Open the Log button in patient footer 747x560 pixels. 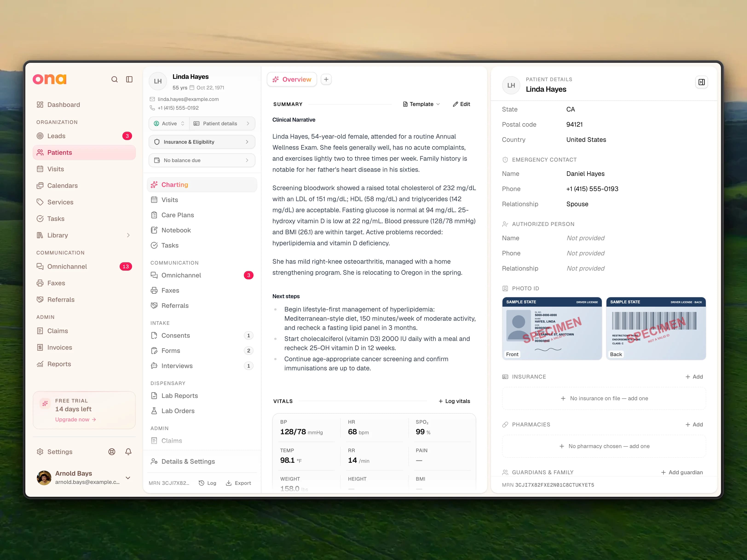coord(207,483)
